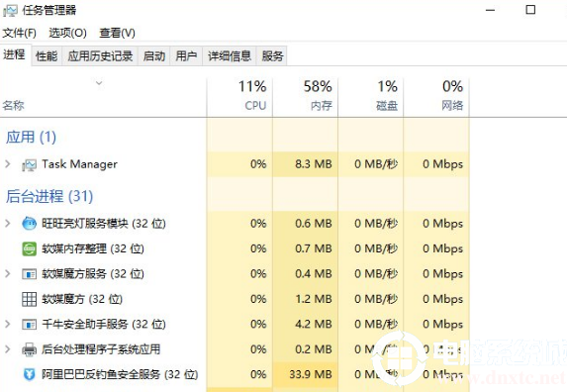Expand the 后台处理程序子系统应用 process

8,349
